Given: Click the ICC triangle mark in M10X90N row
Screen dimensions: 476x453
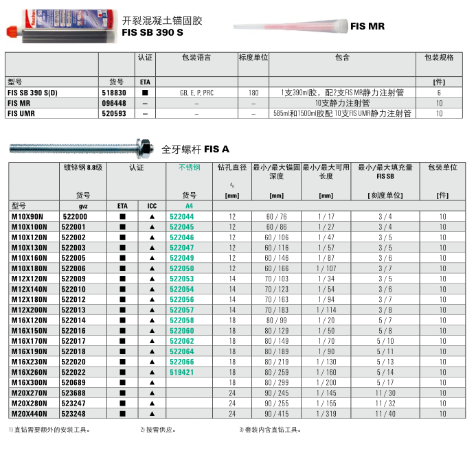Looking at the screenshot, I should 152,217.
